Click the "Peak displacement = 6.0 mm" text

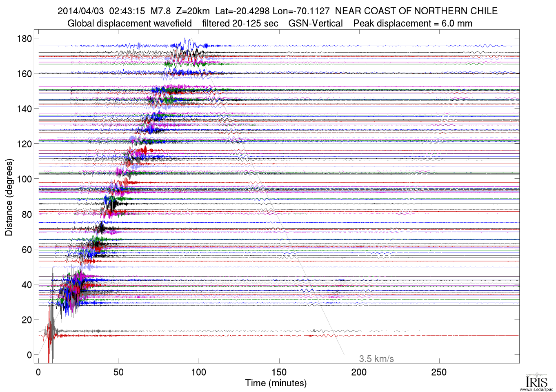tap(413, 23)
